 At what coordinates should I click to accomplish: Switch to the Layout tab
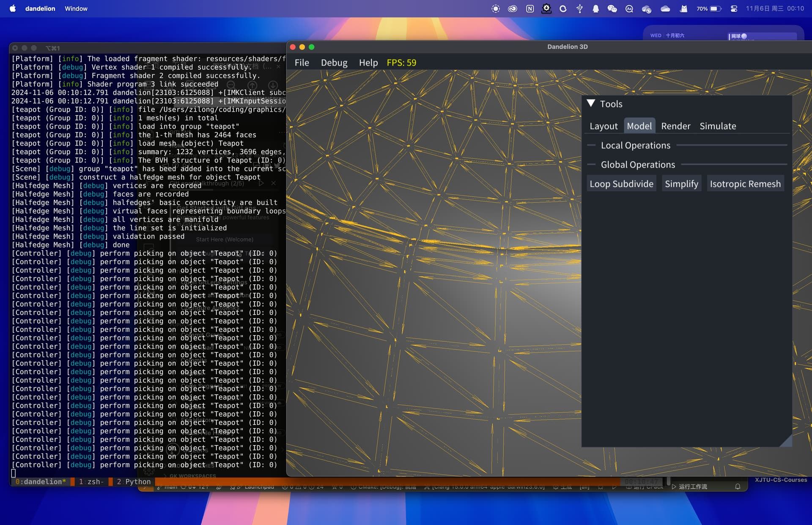[x=604, y=126]
